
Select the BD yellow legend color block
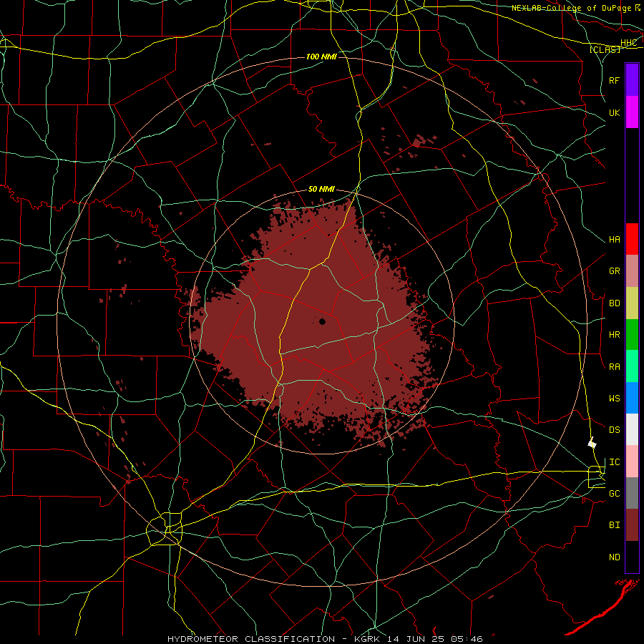(632, 303)
